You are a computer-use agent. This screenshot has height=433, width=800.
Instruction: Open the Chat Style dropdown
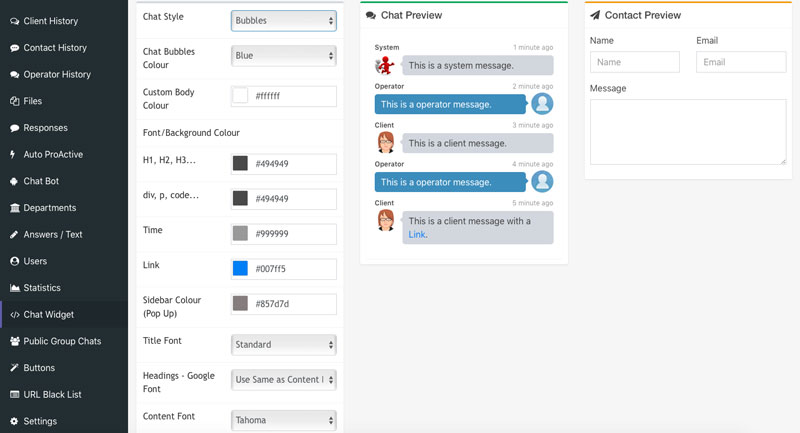[283, 20]
